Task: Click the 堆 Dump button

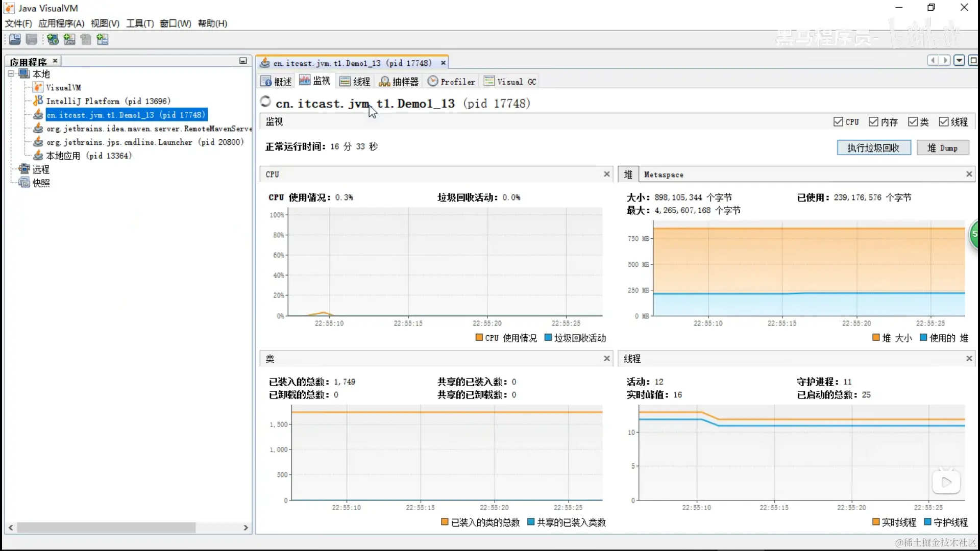Action: (x=942, y=148)
